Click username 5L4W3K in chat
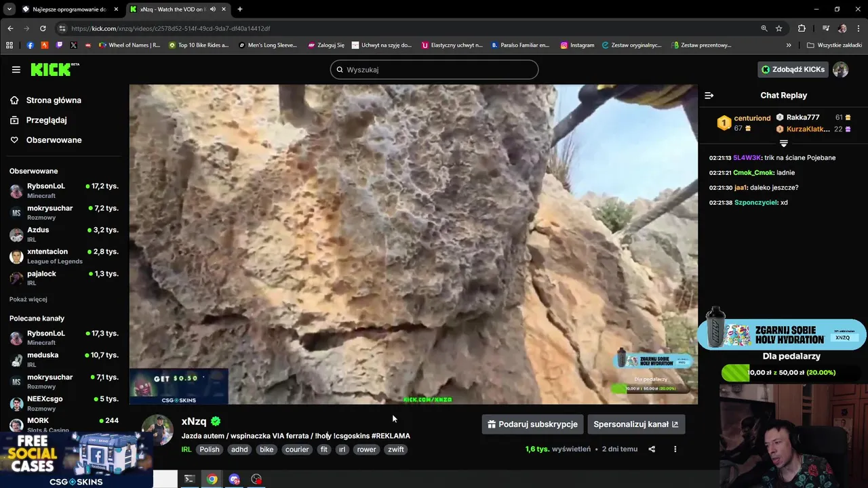 point(747,158)
